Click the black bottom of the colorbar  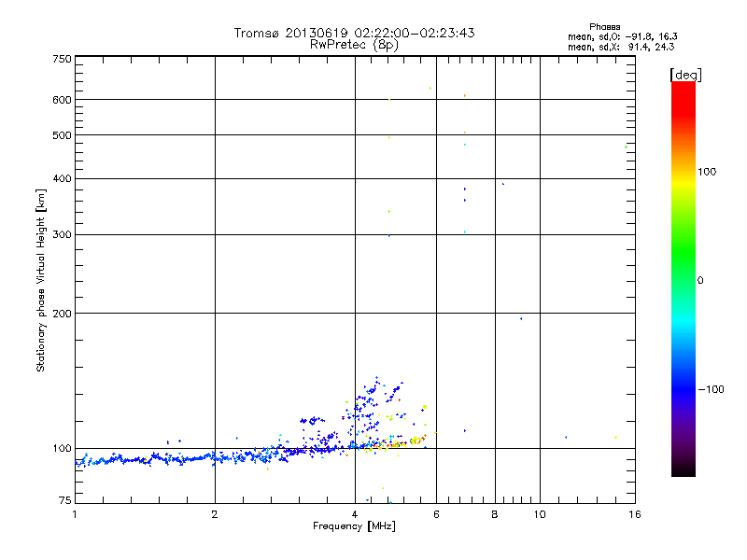[684, 469]
